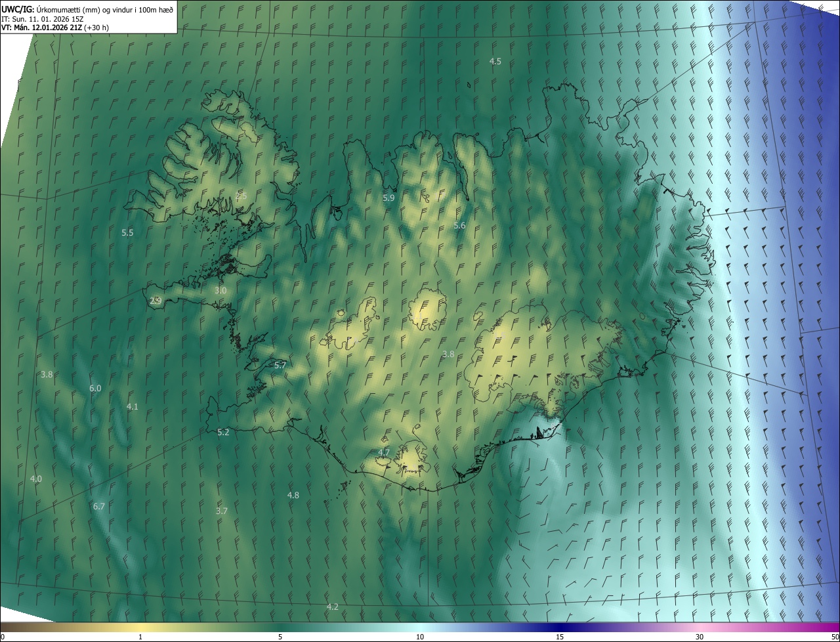
Task: Click the 5.9 value label on the map
Action: (388, 198)
